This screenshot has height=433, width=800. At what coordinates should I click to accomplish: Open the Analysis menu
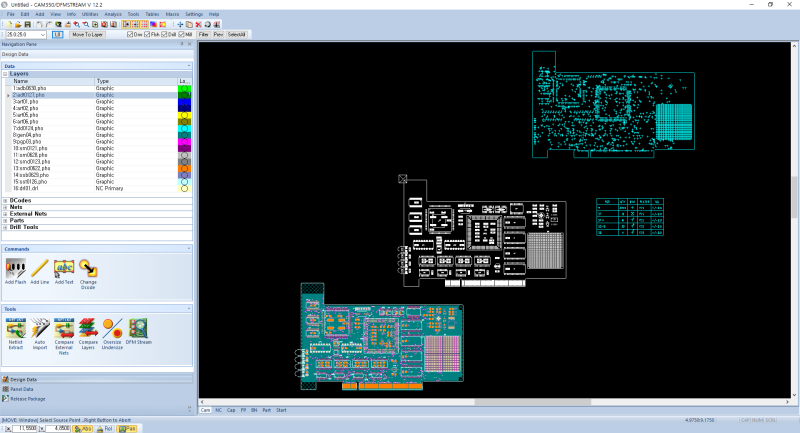pos(113,14)
